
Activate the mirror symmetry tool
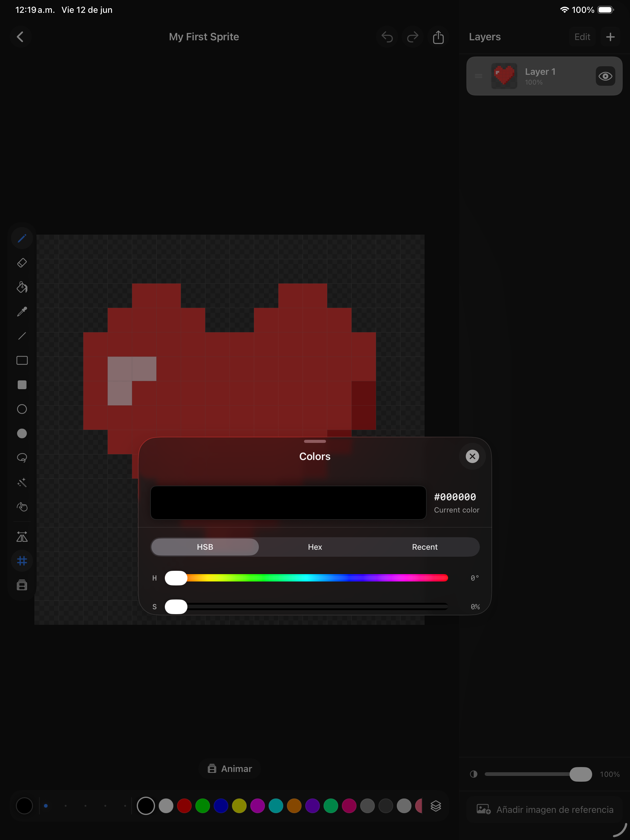[22, 537]
